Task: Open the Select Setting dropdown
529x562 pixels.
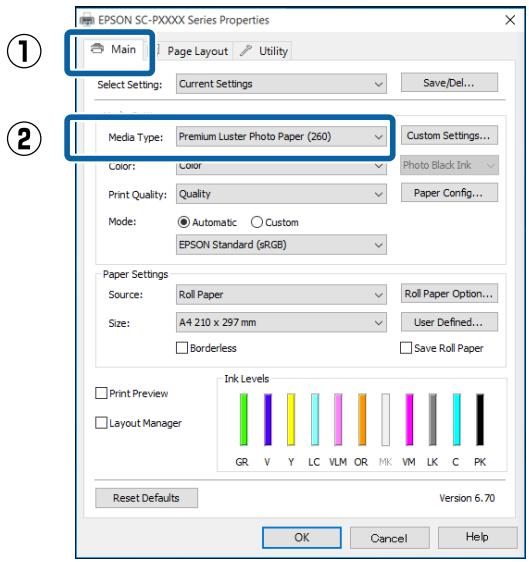Action: pos(281,84)
